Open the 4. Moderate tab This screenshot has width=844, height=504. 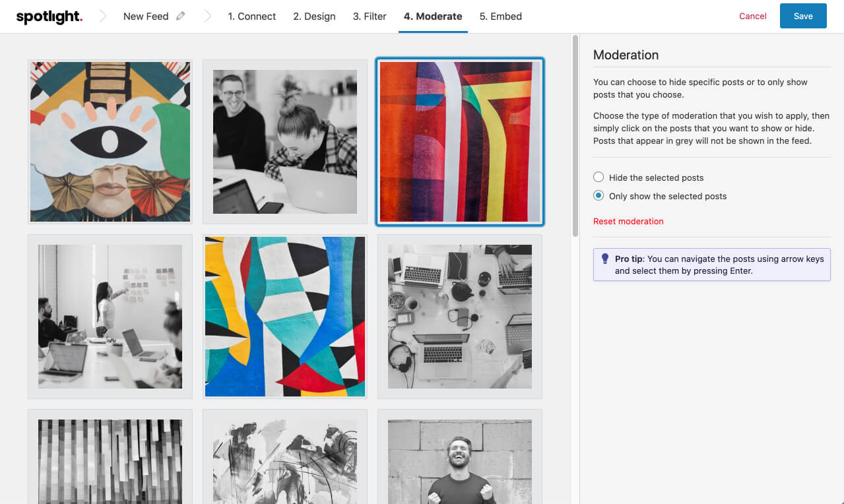tap(433, 16)
